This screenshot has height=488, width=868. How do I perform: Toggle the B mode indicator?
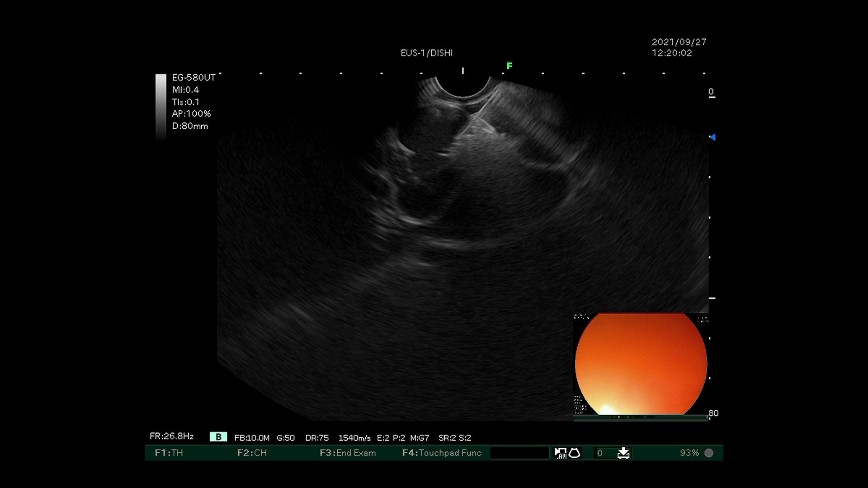click(218, 437)
